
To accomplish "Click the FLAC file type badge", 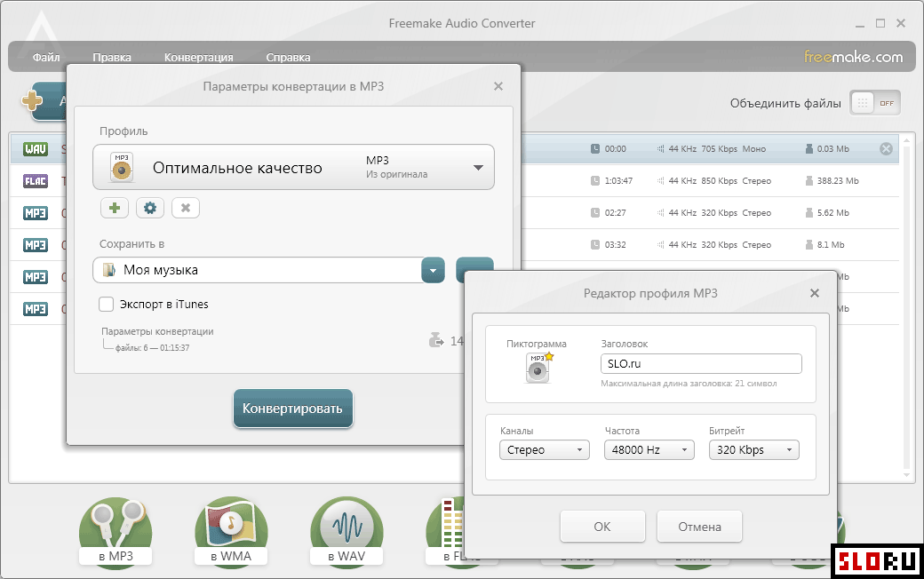I will pos(36,181).
